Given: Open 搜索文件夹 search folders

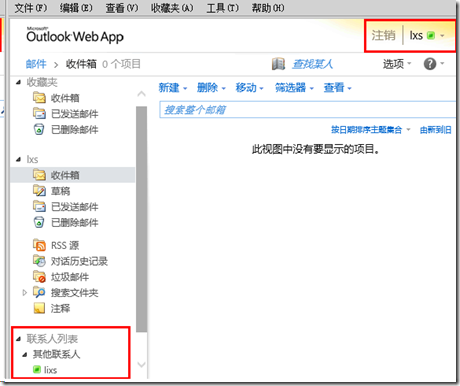Looking at the screenshot, I should (x=75, y=293).
